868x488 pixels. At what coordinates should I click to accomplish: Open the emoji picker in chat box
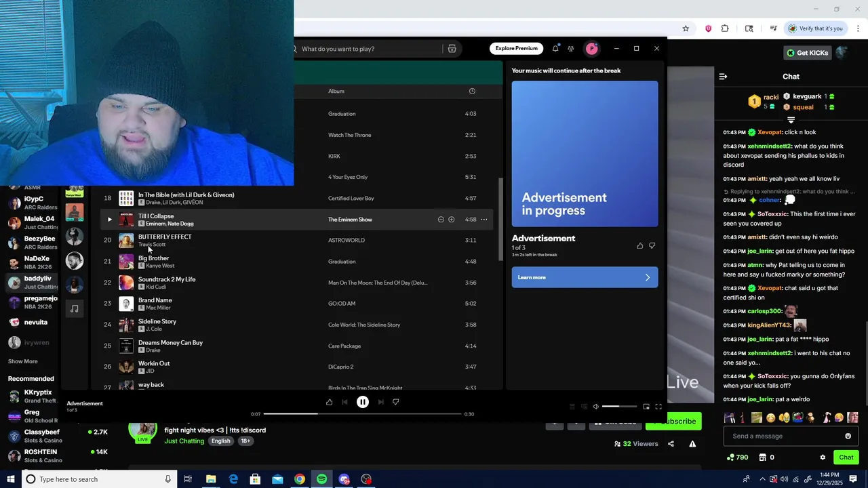(848, 436)
